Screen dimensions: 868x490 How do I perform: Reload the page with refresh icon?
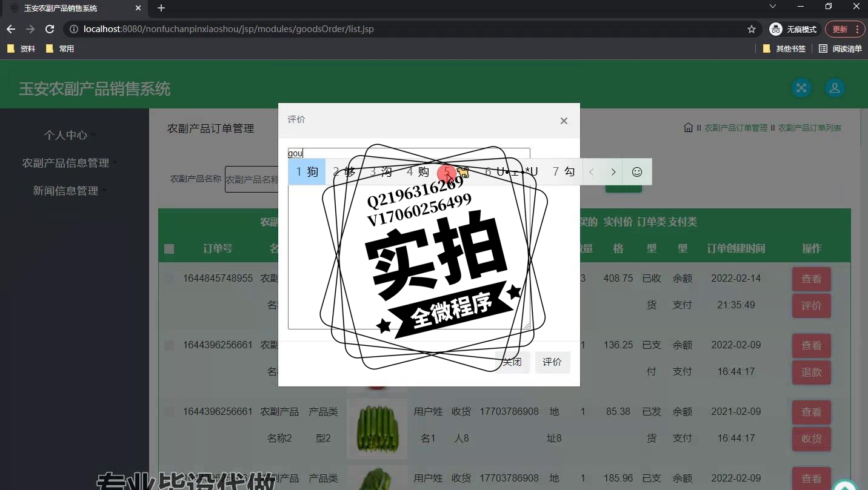pyautogui.click(x=50, y=29)
